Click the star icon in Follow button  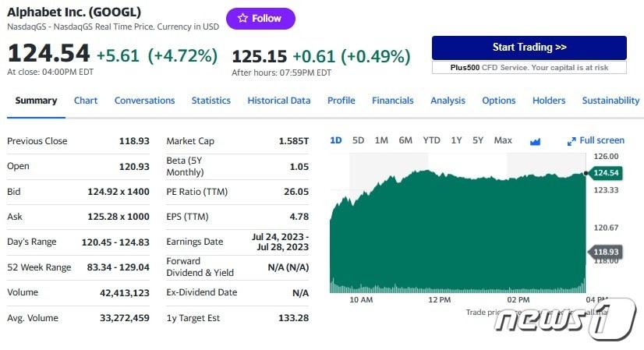click(x=242, y=18)
